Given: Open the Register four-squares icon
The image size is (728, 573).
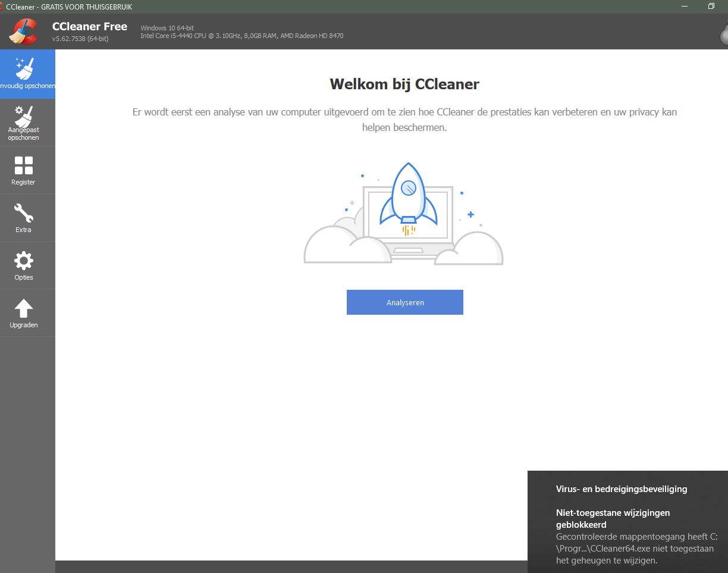Looking at the screenshot, I should click(24, 165).
